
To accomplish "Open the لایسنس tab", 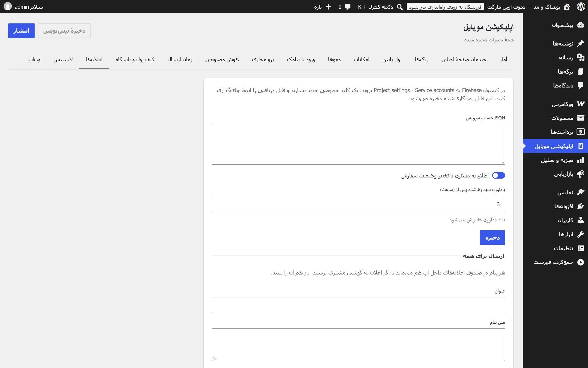I will coord(63,59).
